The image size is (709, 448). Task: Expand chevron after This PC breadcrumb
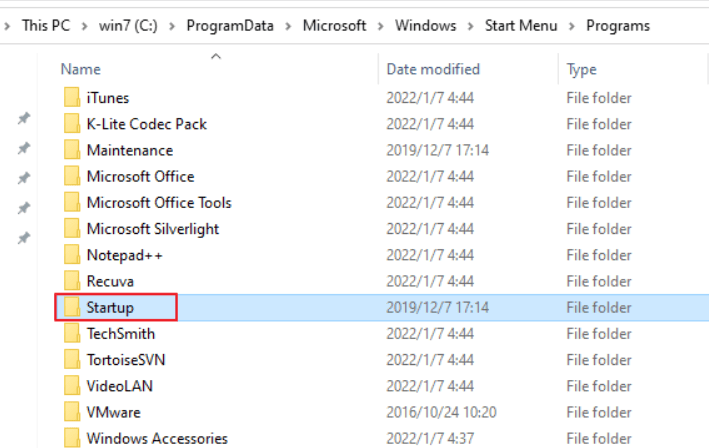point(85,26)
